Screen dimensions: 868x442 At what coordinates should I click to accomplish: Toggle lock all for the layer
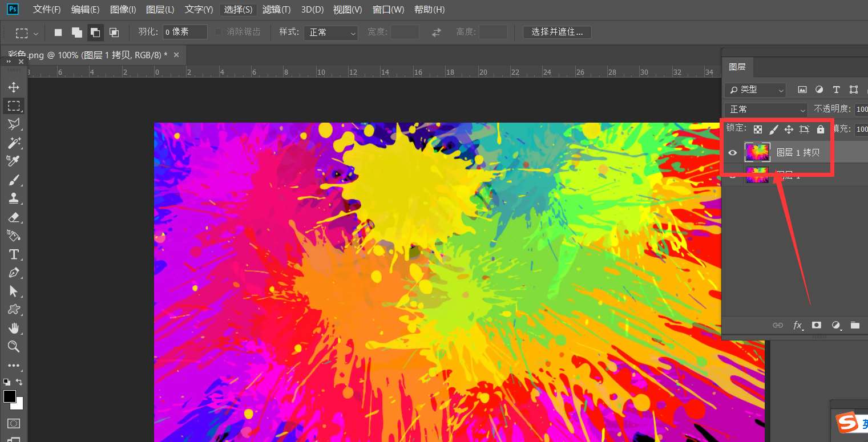(x=821, y=129)
